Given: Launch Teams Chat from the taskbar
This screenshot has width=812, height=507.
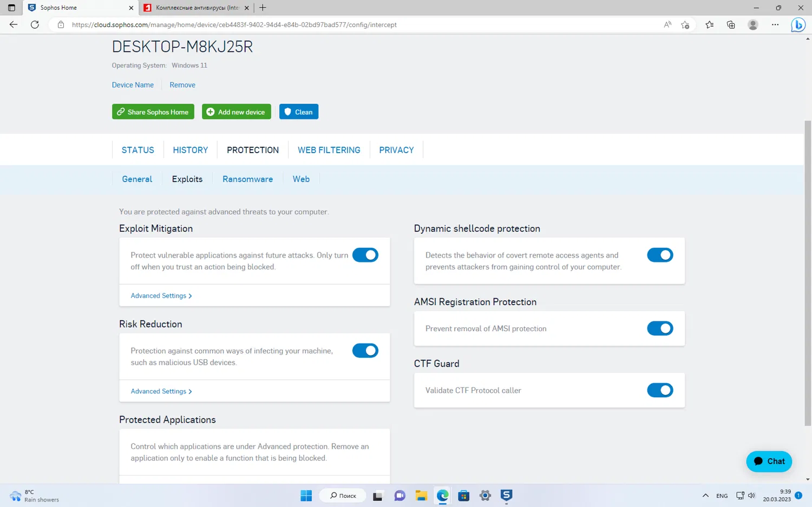Looking at the screenshot, I should [x=400, y=495].
